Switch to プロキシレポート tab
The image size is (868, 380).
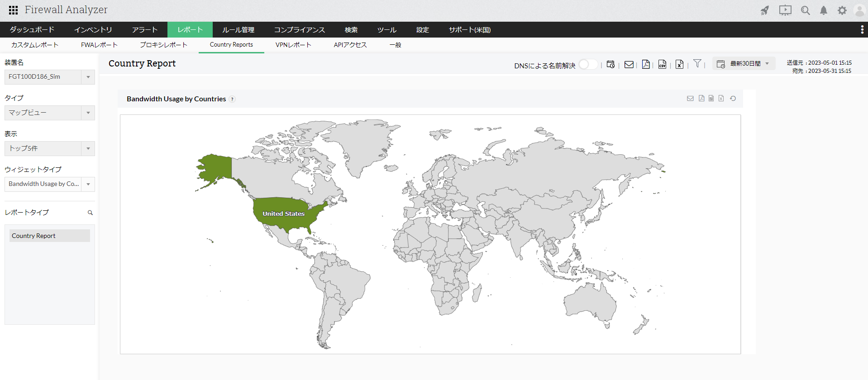coord(163,45)
